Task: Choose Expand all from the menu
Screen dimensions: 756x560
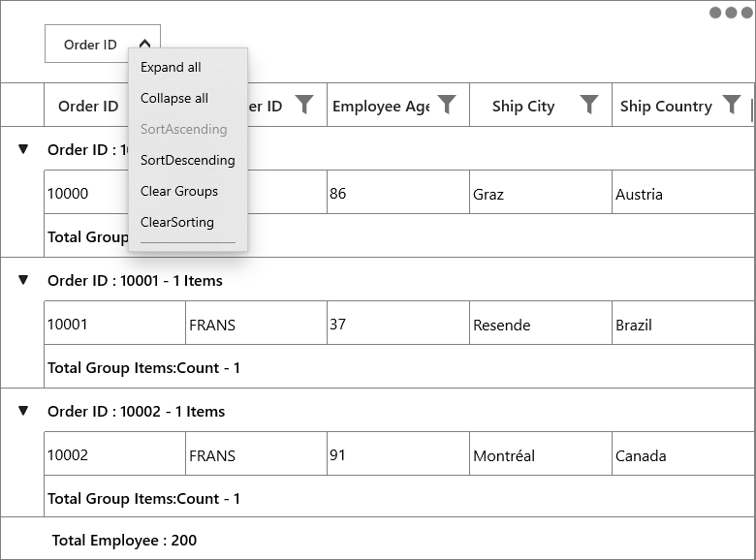Action: [171, 67]
